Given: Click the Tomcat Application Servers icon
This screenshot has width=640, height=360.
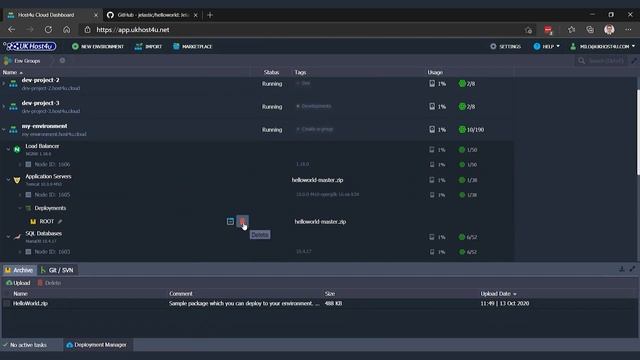Looking at the screenshot, I should click(17, 180).
